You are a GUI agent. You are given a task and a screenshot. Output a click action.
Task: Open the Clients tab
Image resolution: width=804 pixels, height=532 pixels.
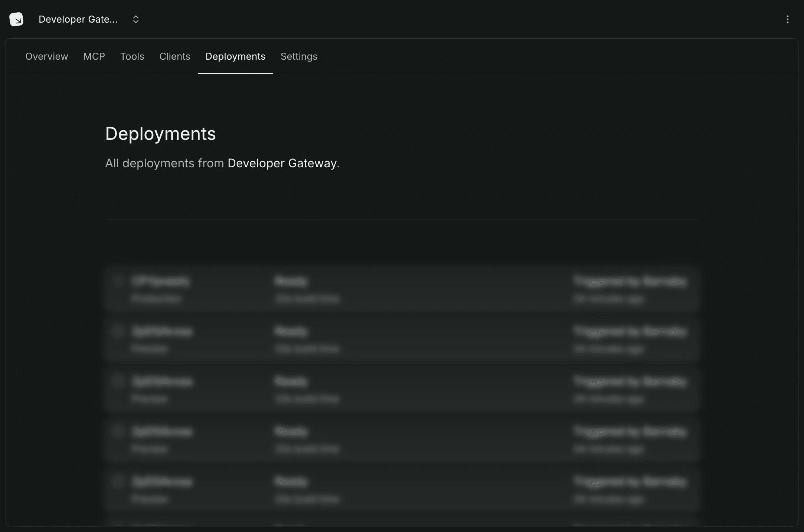tap(174, 56)
